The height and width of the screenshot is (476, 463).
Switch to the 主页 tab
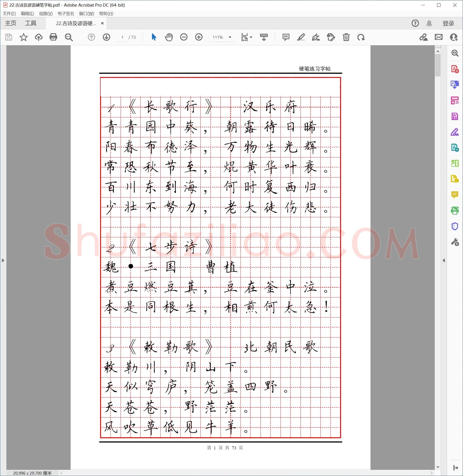(x=11, y=23)
